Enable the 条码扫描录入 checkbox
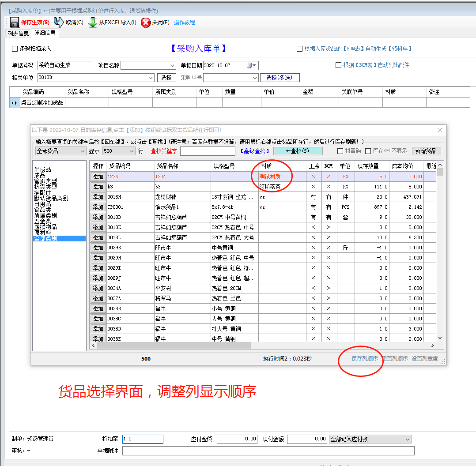 click(15, 49)
